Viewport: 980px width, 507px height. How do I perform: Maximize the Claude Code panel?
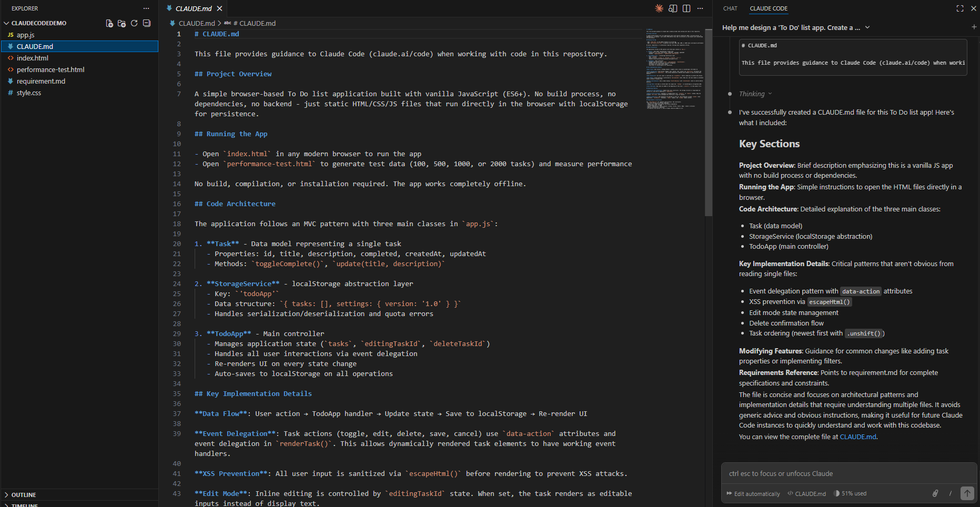960,8
